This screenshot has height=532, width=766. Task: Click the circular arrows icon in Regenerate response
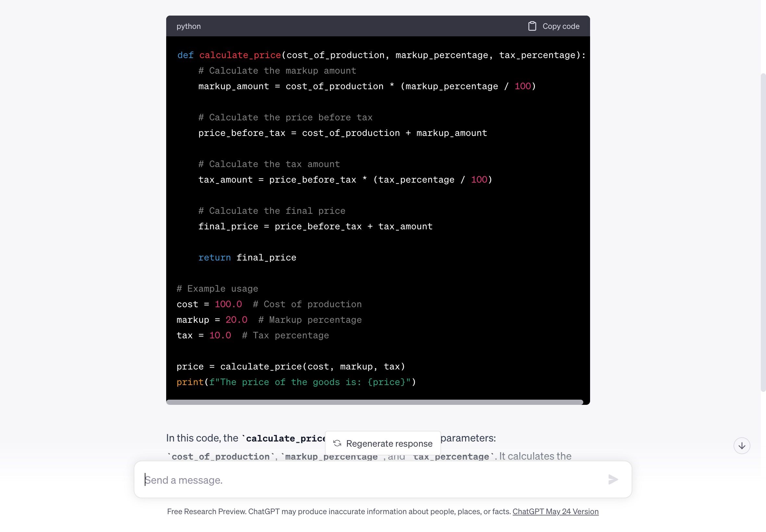[x=337, y=443]
